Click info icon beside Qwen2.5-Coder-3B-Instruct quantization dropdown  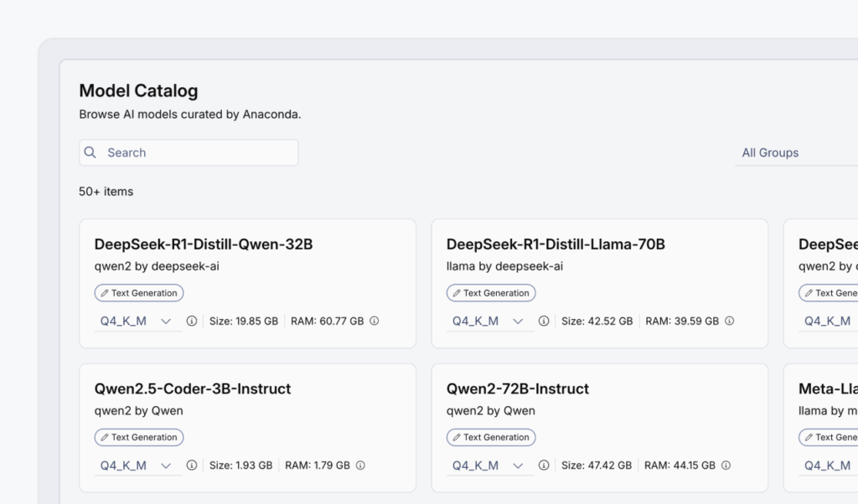(192, 465)
